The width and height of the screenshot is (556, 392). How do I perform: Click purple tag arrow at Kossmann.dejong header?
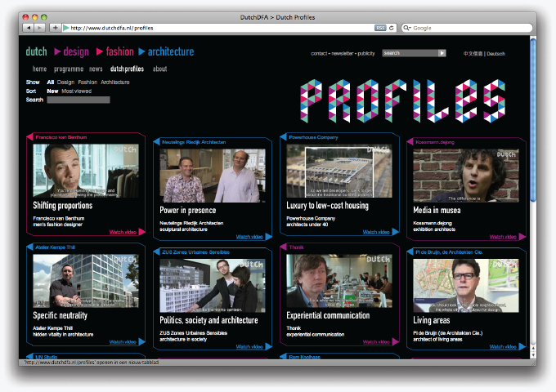(x=410, y=142)
